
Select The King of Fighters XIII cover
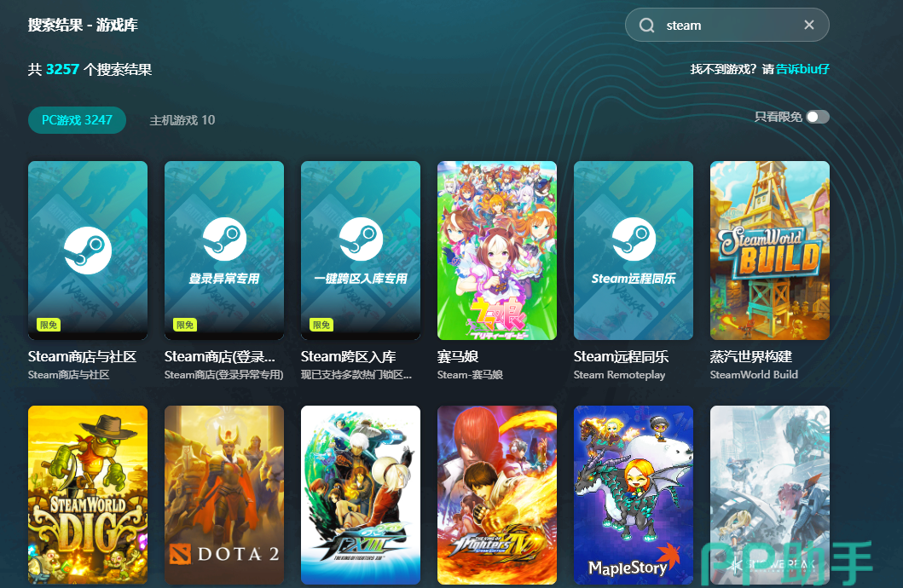pos(361,494)
